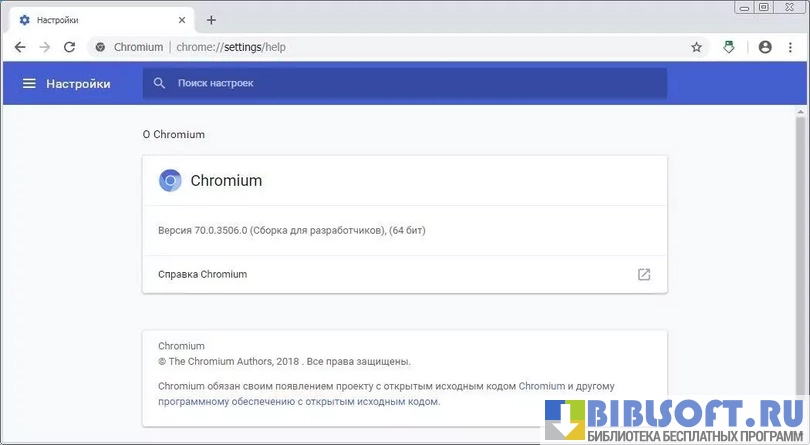Open the user profile avatar icon
Viewport: 810px width, 445px height.
[x=765, y=47]
